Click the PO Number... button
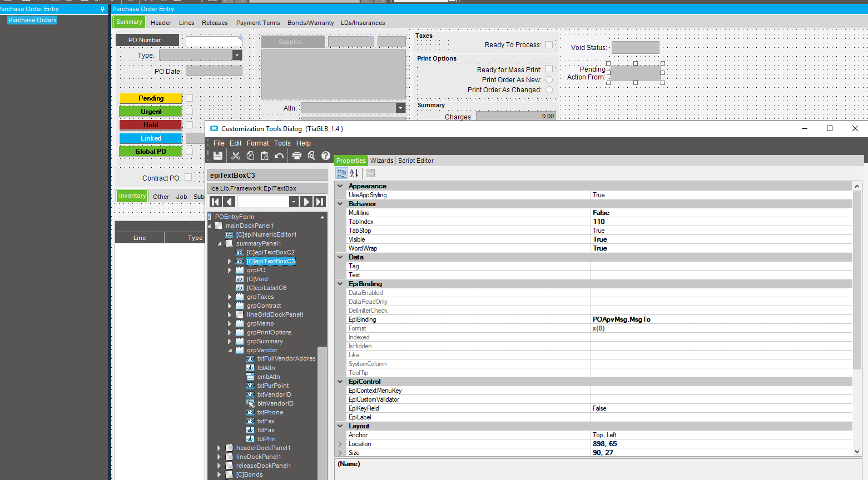The height and width of the screenshot is (480, 868). click(x=147, y=40)
